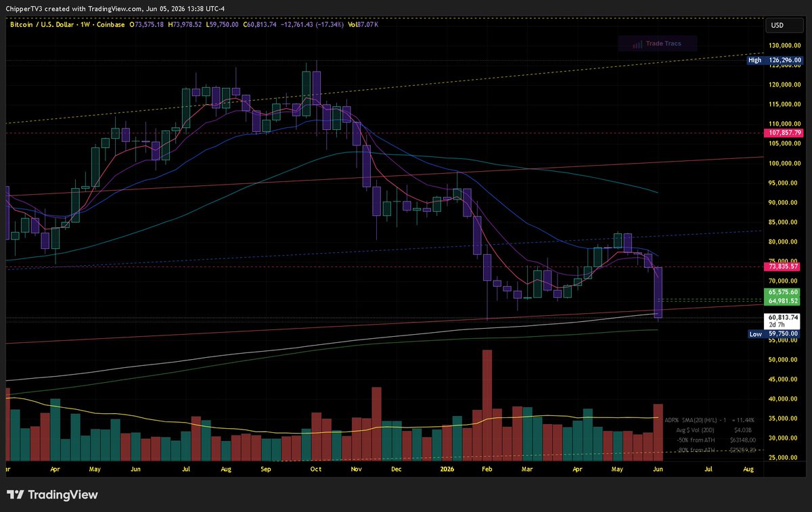Viewport: 812px width, 512px height.
Task: Click the Feb label on the time axis
Action: pos(486,468)
